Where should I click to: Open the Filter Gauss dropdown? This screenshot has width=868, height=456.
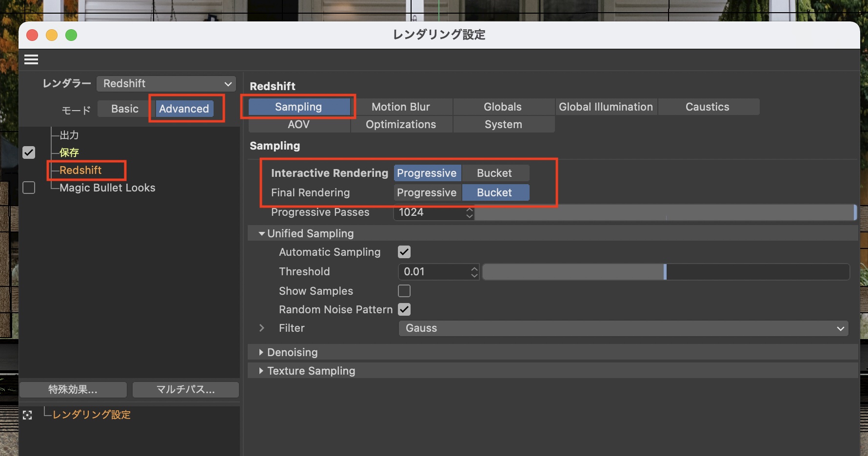coord(623,328)
